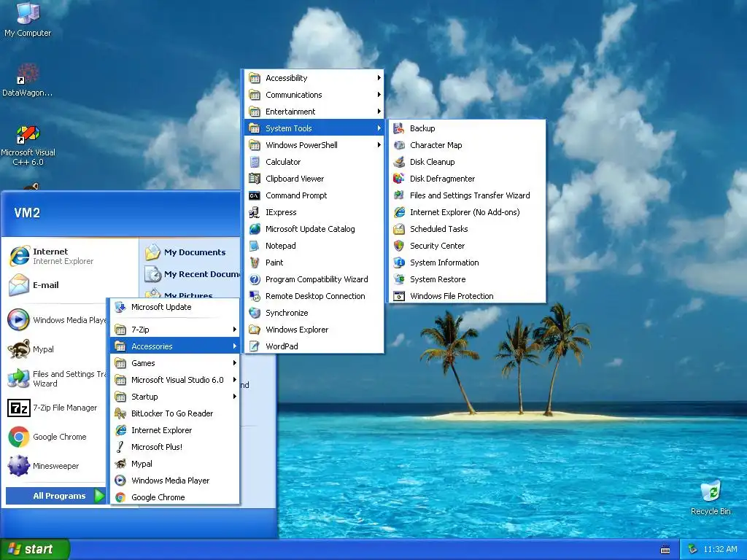The height and width of the screenshot is (560, 747).
Task: Open Windows Media Player in Start menu left pane
Action: tap(56, 320)
